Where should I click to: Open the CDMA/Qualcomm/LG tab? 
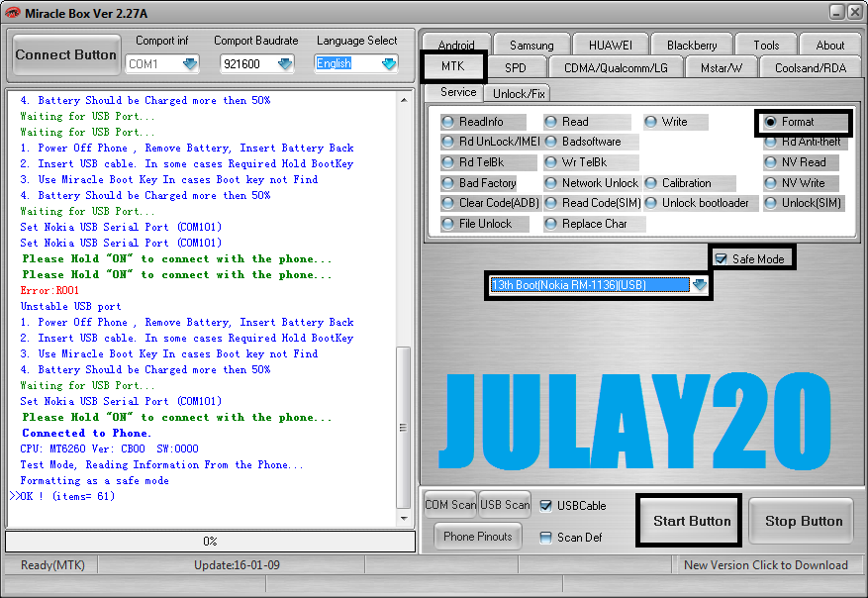click(616, 68)
